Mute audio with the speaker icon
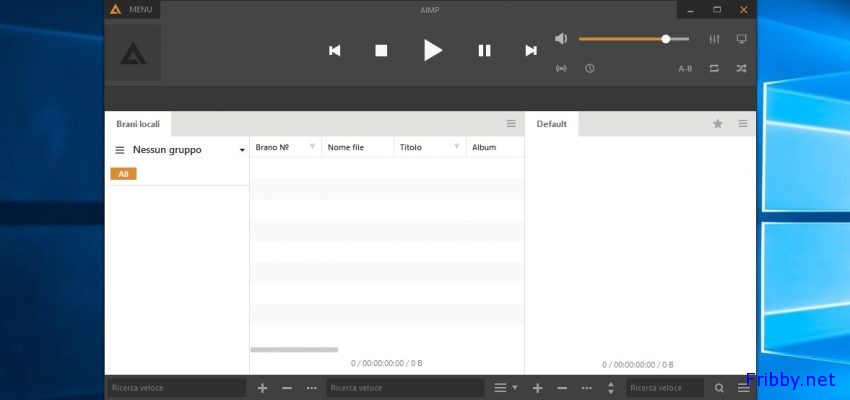The image size is (850, 400). click(x=561, y=39)
